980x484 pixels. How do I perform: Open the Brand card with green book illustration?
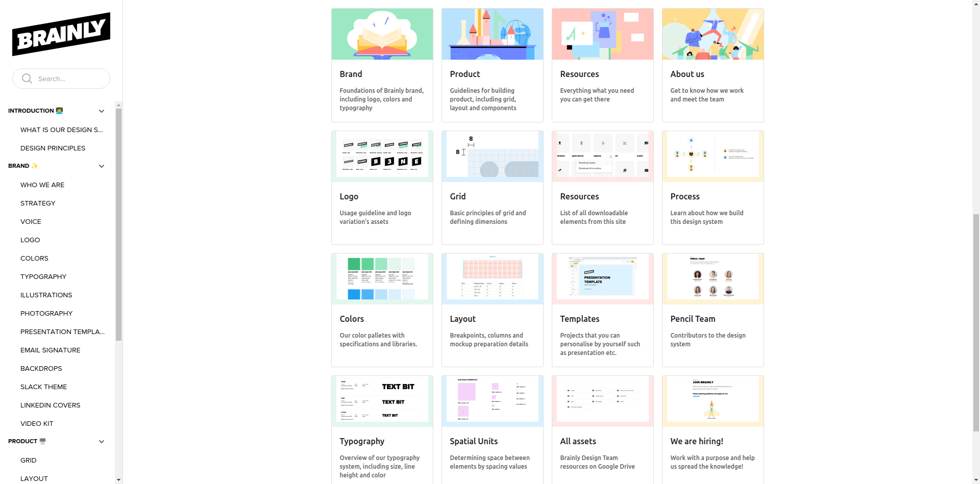(382, 34)
